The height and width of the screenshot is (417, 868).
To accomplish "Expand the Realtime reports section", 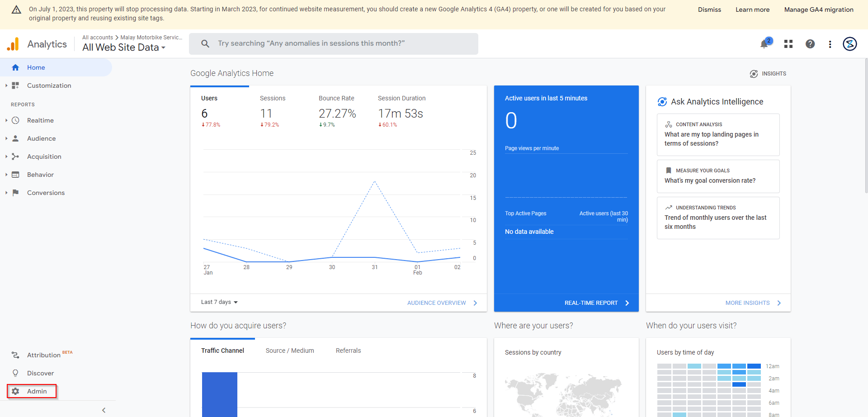I will (40, 120).
